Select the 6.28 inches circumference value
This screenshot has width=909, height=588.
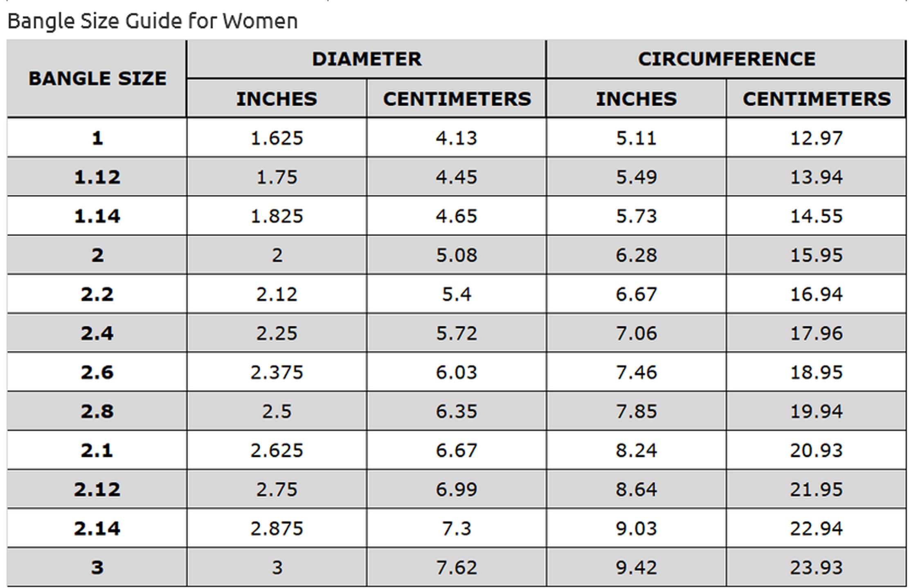point(636,255)
